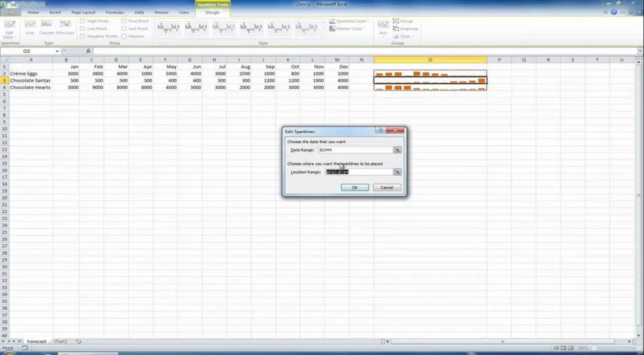Click the Location Range input field
The height and width of the screenshot is (355, 644).
[359, 172]
